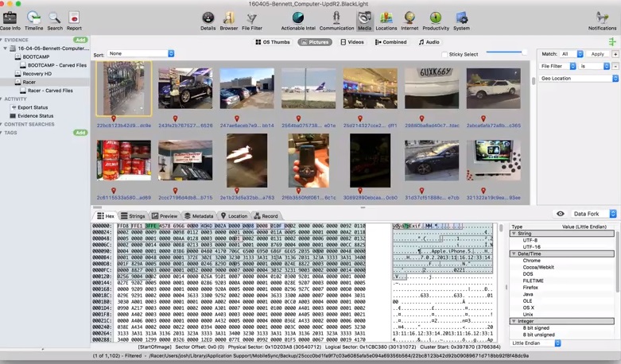Image resolution: width=621 pixels, height=364 pixels.
Task: Toggle the eye icon beside Data Fork
Action: 561,214
